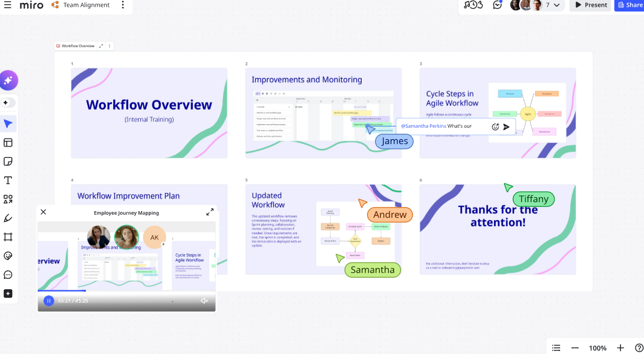
Task: Pick the Sticky note tool
Action: tap(8, 162)
